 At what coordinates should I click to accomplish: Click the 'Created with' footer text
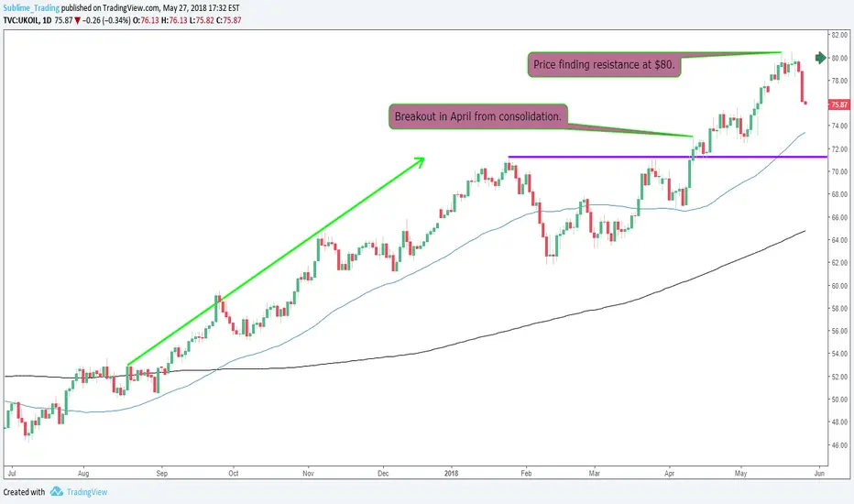pyautogui.click(x=24, y=492)
